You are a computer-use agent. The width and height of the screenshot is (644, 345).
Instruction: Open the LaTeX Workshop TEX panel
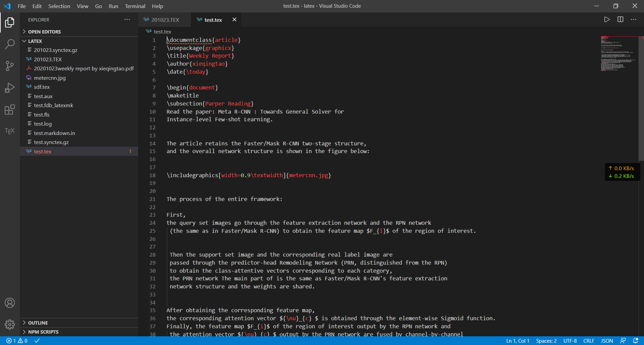pos(10,131)
